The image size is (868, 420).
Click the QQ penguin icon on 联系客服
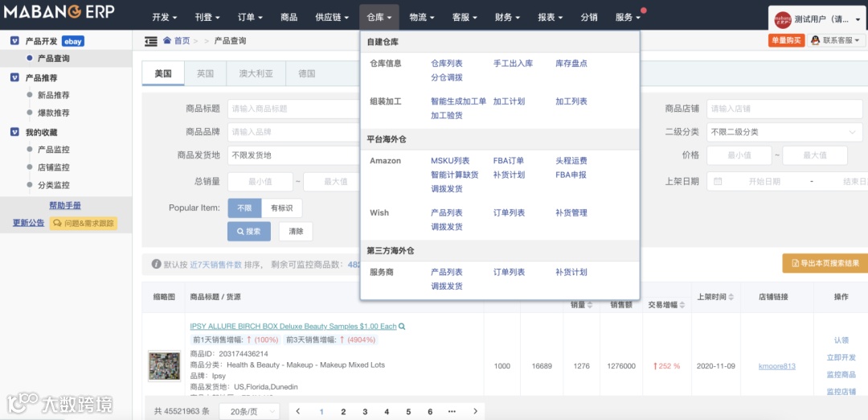(815, 40)
